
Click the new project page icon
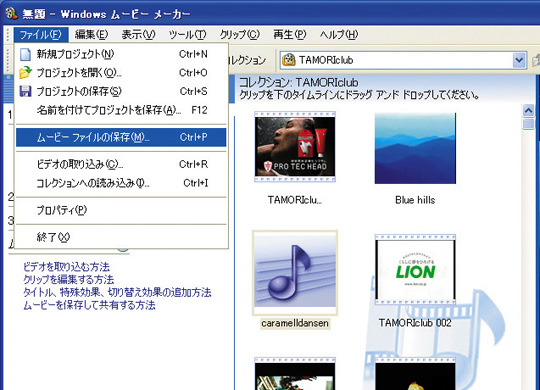click(x=25, y=54)
